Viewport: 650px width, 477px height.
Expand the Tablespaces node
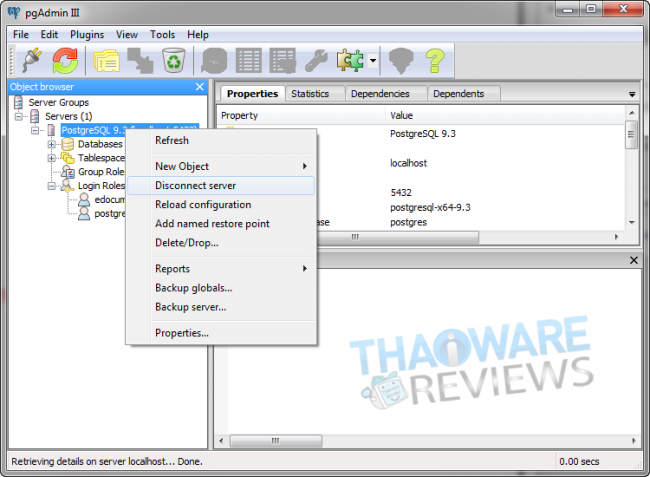(51, 158)
